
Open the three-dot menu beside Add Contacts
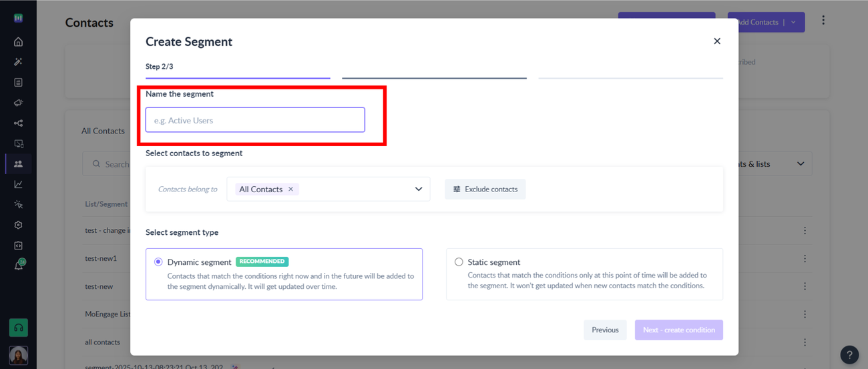(823, 21)
